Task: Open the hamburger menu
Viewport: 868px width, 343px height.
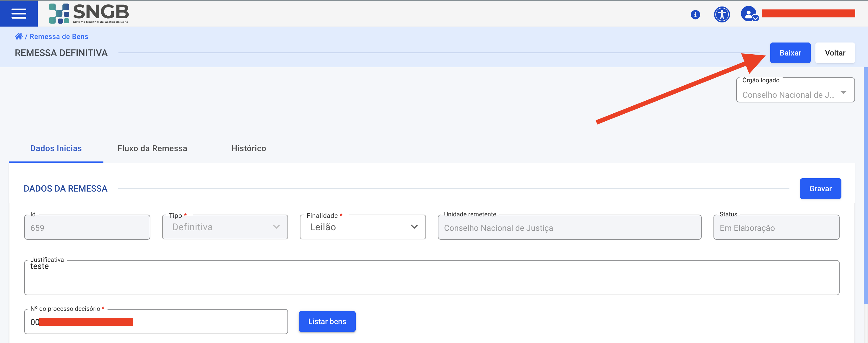Action: 19,14
